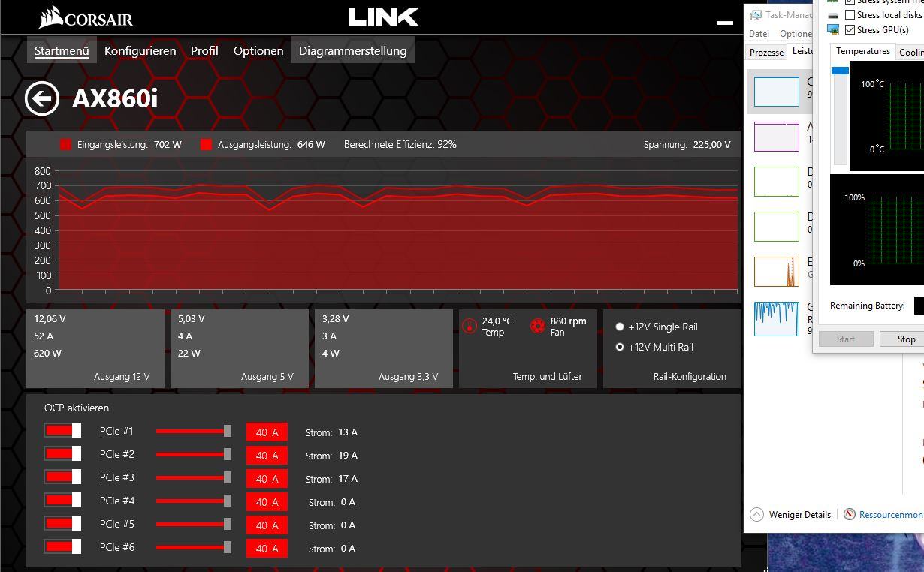Click the PCIe #5 OCP slider handle
The width and height of the screenshot is (924, 572).
(228, 524)
